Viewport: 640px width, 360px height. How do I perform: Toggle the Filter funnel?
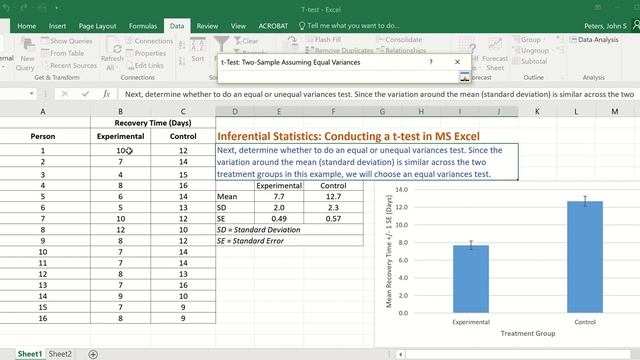tap(221, 44)
